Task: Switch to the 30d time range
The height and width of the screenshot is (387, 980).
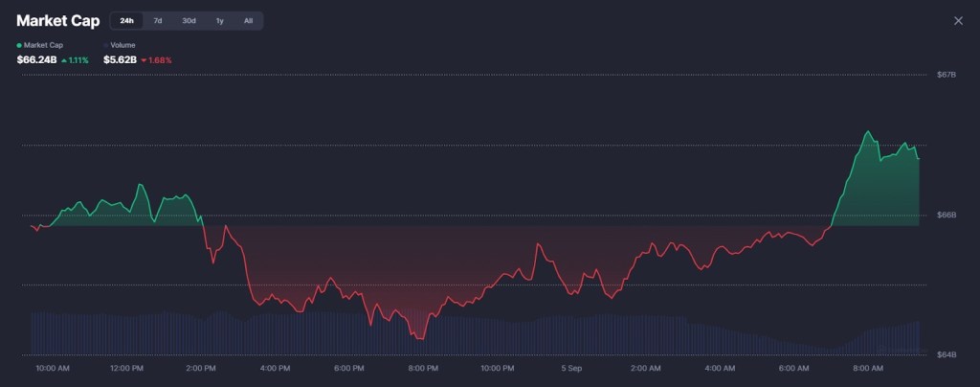Action: tap(189, 20)
